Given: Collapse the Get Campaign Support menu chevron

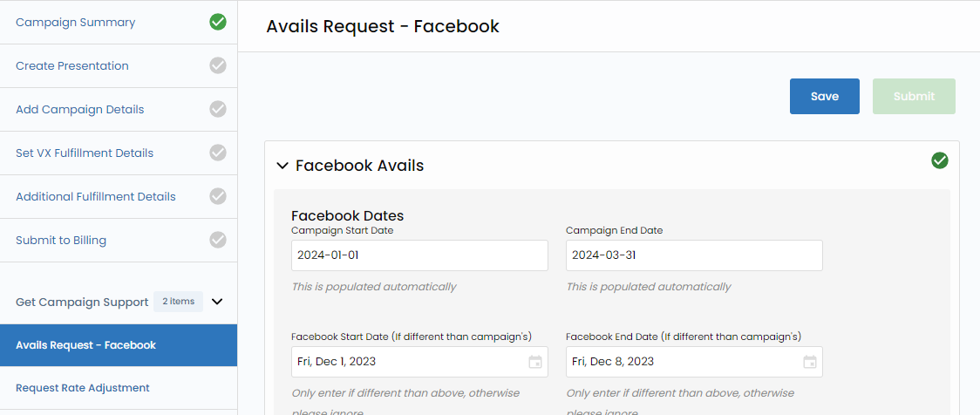Looking at the screenshot, I should click(218, 302).
